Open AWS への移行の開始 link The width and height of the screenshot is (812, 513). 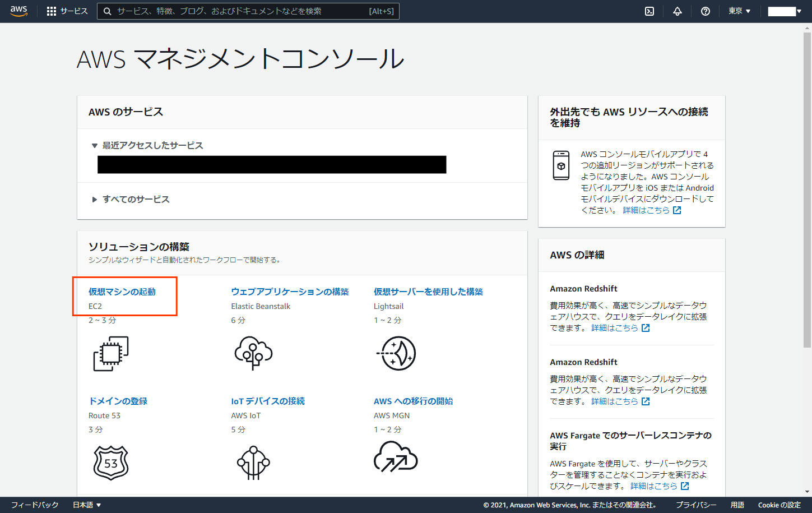pyautogui.click(x=413, y=401)
